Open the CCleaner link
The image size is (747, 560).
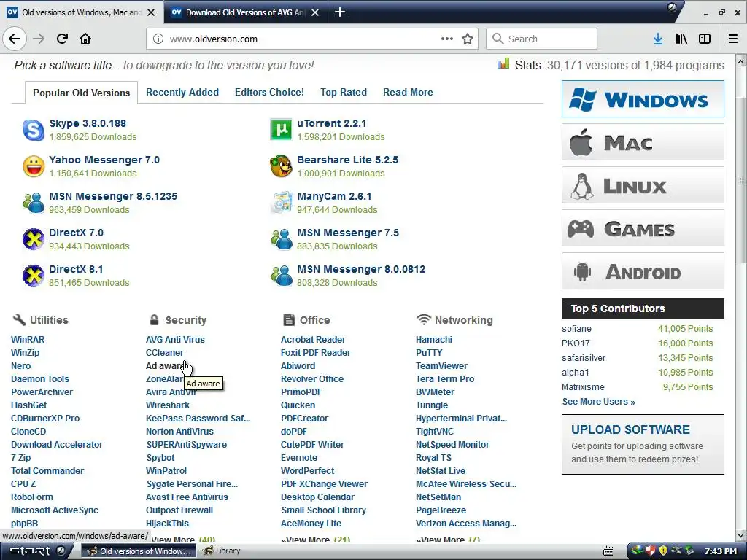click(x=165, y=353)
